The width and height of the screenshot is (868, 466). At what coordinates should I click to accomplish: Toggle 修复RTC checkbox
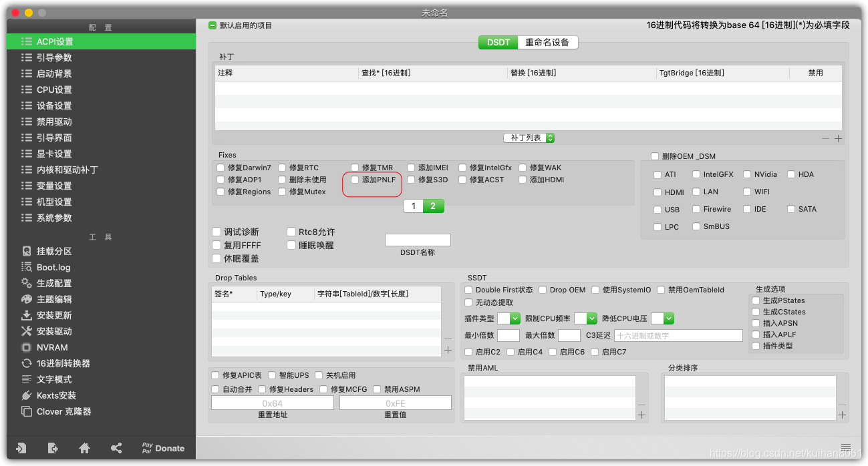point(283,168)
